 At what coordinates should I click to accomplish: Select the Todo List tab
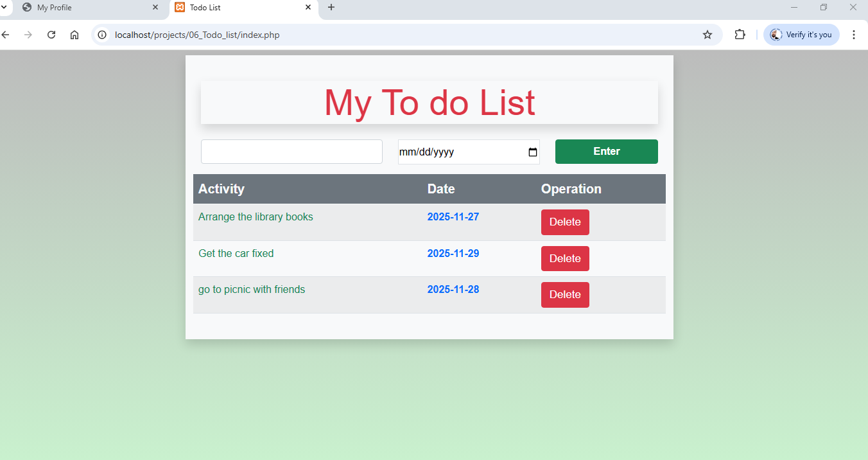pos(238,8)
